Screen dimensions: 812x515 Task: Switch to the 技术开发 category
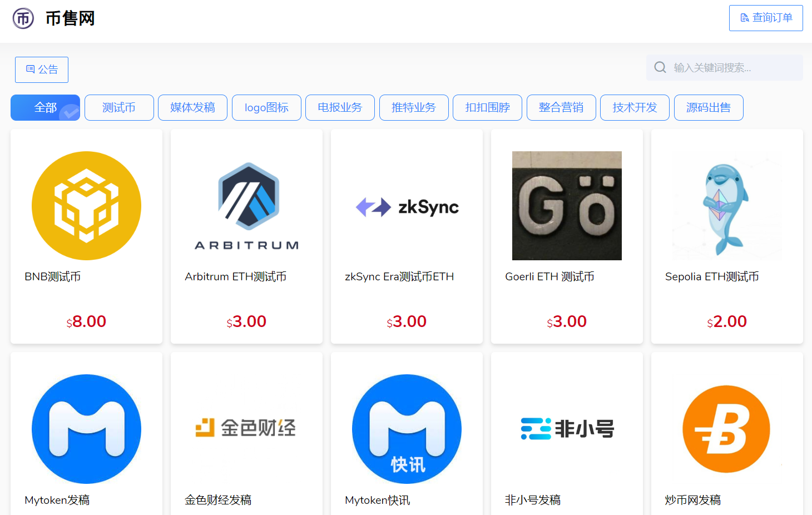(x=635, y=107)
